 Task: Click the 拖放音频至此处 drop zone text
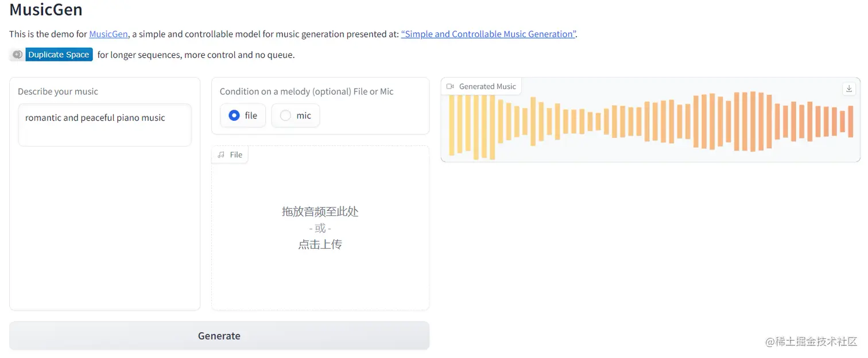click(x=320, y=211)
